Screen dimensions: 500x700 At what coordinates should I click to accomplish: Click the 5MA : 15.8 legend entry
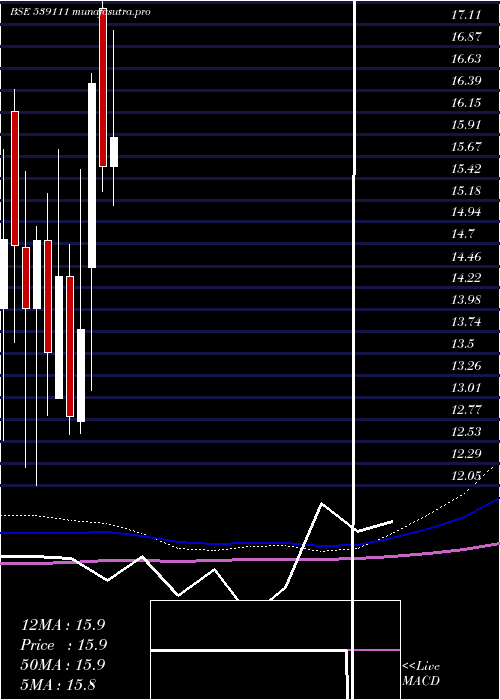pyautogui.click(x=58, y=684)
